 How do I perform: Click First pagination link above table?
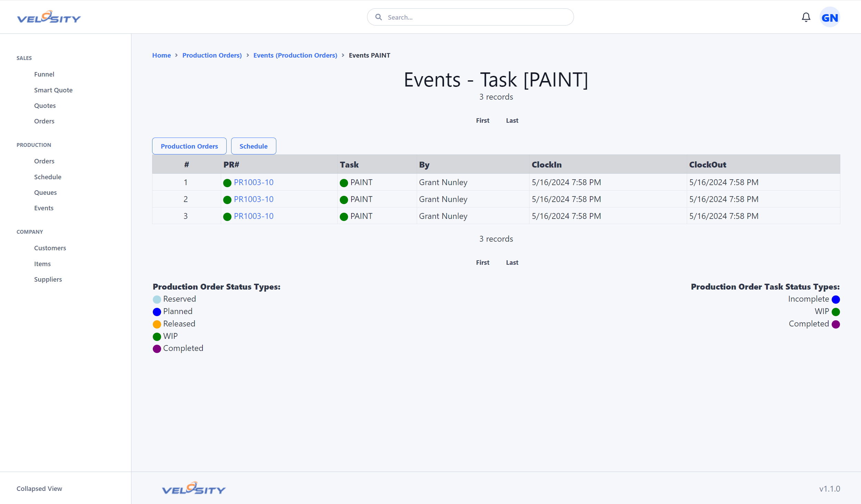[483, 120]
